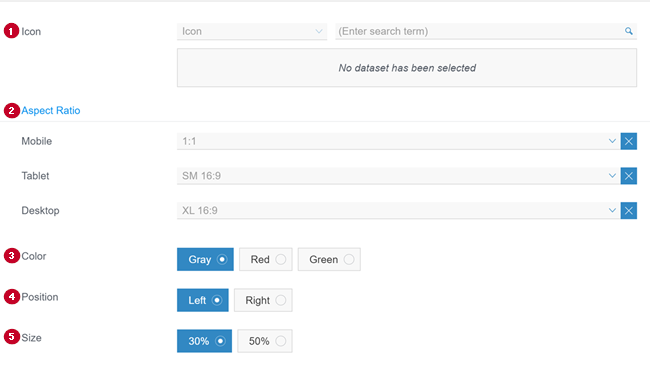This screenshot has height=373, width=650.
Task: Set position to Left
Action: point(203,300)
